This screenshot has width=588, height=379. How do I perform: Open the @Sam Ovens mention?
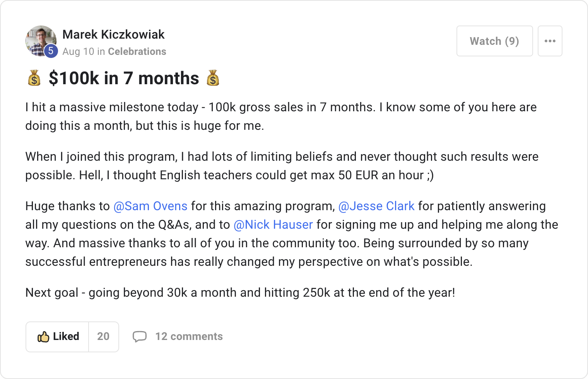point(150,206)
